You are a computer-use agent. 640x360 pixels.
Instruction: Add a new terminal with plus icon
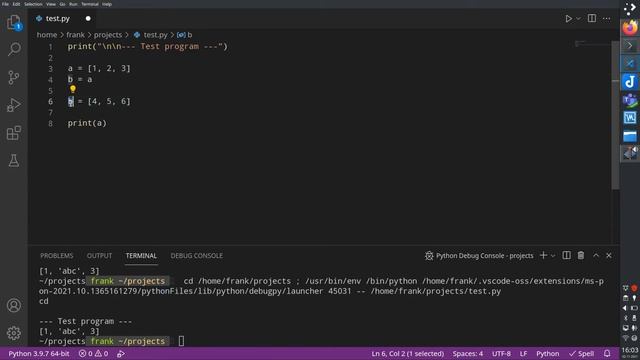[x=543, y=256]
